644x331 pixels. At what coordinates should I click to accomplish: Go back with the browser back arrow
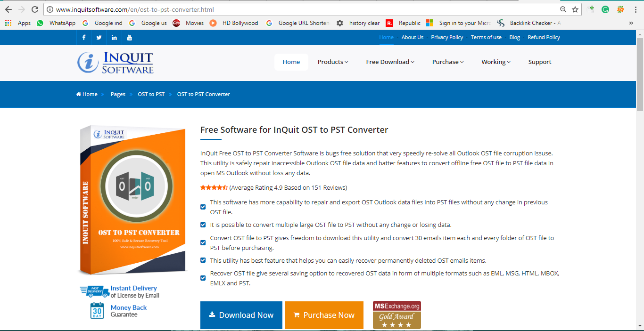coord(8,9)
